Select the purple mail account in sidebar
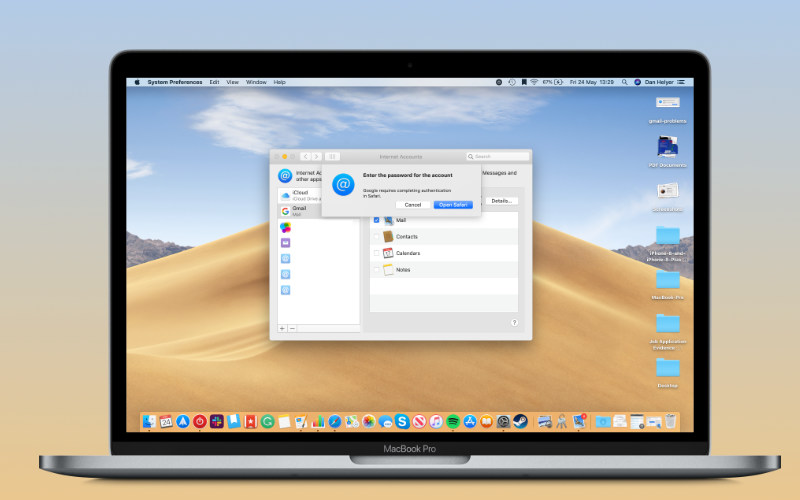 tap(285, 243)
